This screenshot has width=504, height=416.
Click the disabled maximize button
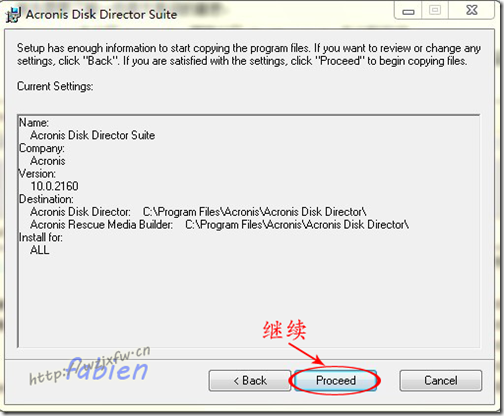click(435, 11)
